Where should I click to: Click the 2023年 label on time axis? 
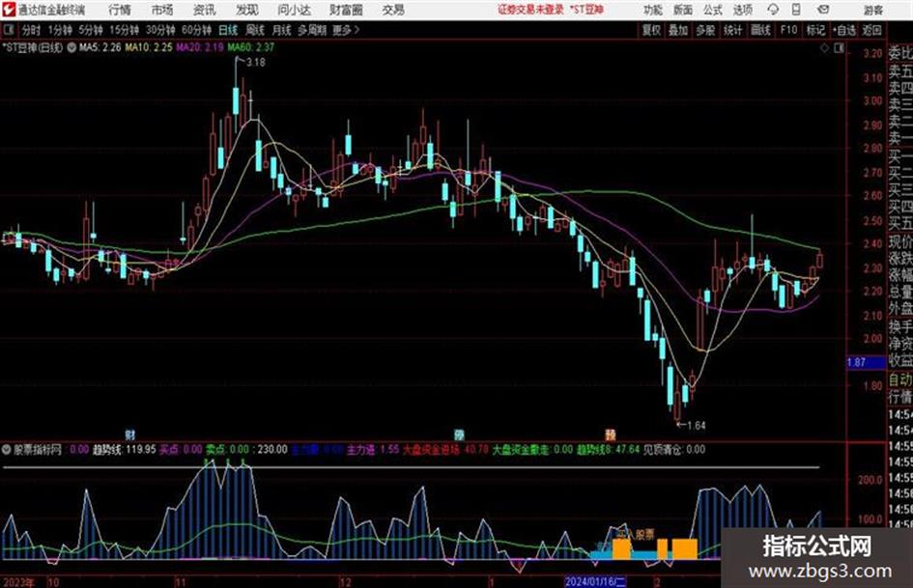18,581
